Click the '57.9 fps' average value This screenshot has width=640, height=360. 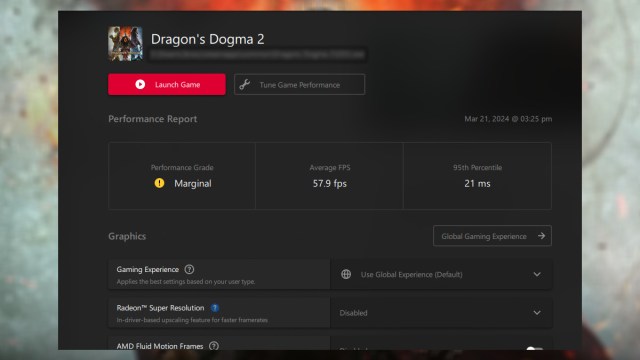click(330, 183)
